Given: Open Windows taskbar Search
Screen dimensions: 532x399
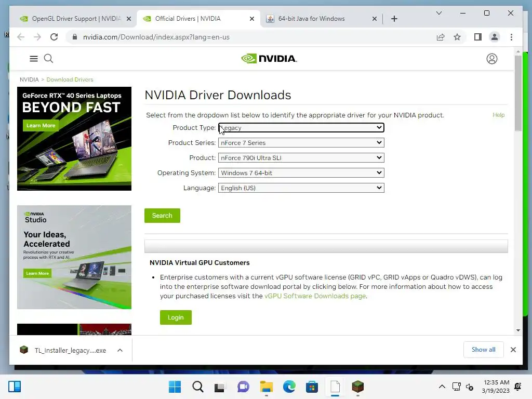Looking at the screenshot, I should (197, 387).
